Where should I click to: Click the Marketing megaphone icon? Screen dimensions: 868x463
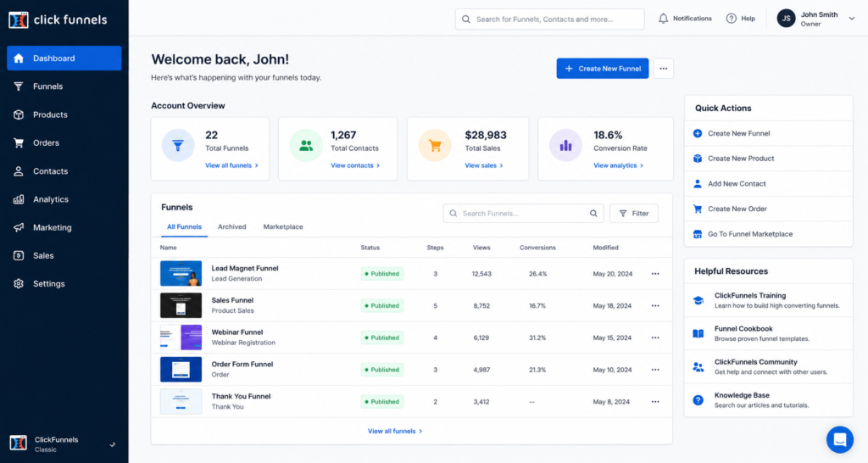coord(19,227)
